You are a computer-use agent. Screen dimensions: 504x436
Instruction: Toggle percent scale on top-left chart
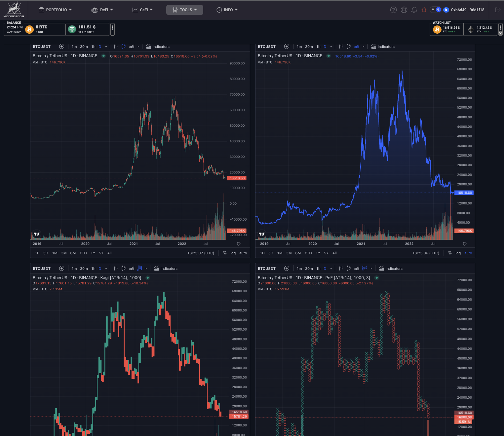[x=225, y=253]
